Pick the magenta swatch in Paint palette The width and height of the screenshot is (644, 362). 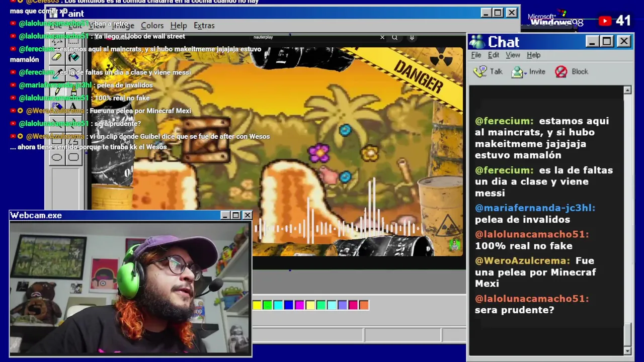click(x=299, y=305)
